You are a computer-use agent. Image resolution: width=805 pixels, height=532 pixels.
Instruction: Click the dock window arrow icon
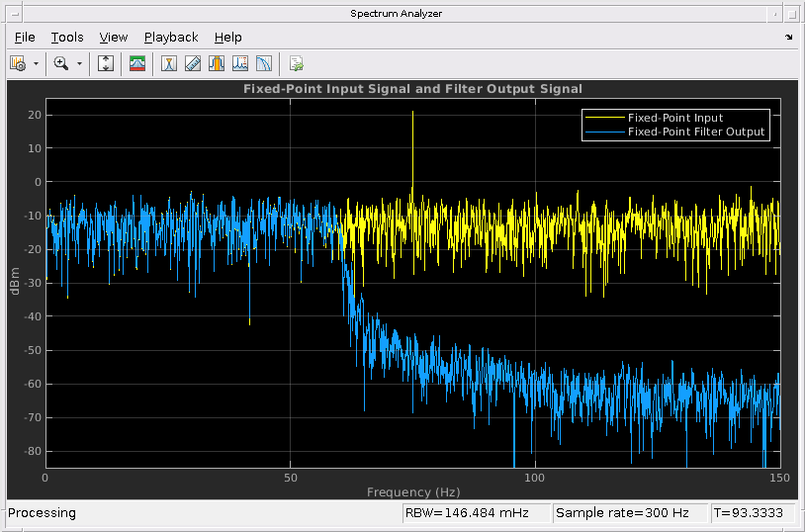pos(789,37)
